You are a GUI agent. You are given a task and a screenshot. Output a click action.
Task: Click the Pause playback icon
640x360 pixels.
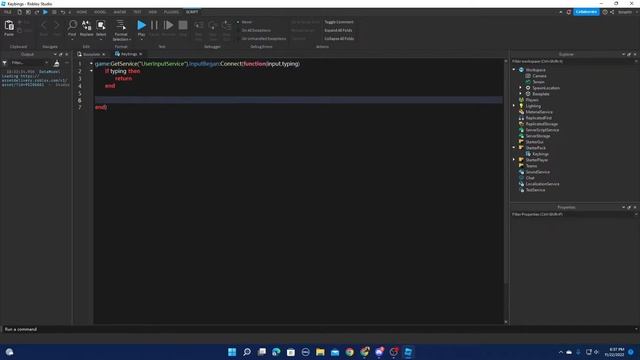[154, 25]
